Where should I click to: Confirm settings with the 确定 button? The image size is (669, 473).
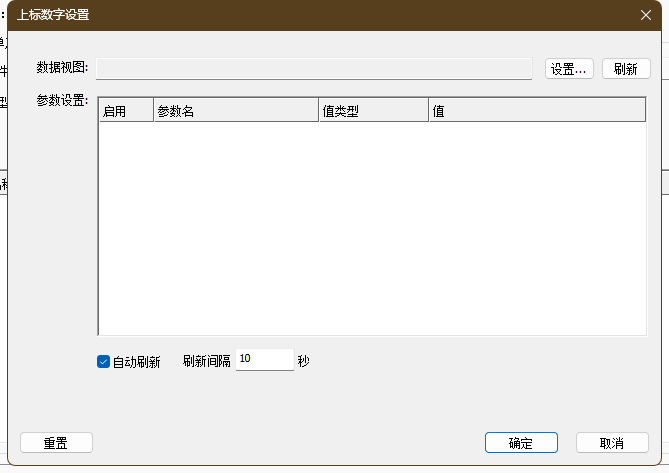pos(520,443)
